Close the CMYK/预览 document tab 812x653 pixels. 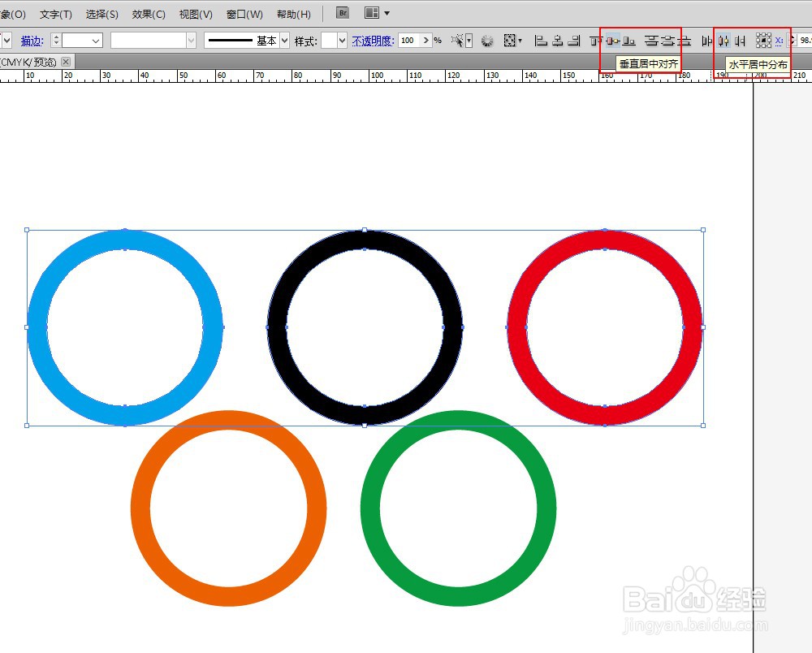click(x=66, y=62)
